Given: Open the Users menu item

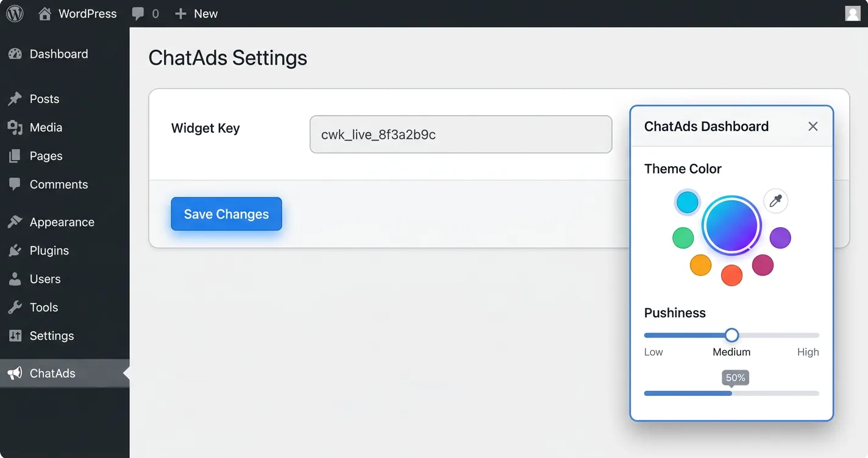Looking at the screenshot, I should pyautogui.click(x=65, y=279).
